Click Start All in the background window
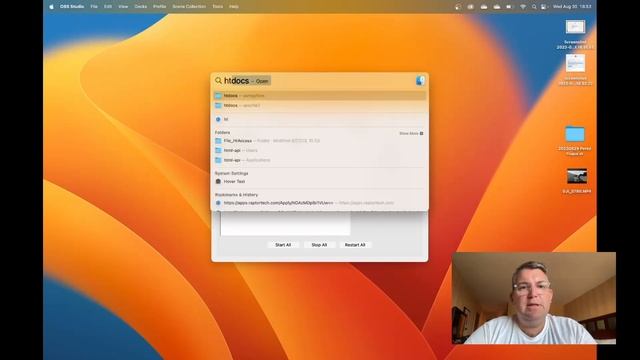 [283, 245]
